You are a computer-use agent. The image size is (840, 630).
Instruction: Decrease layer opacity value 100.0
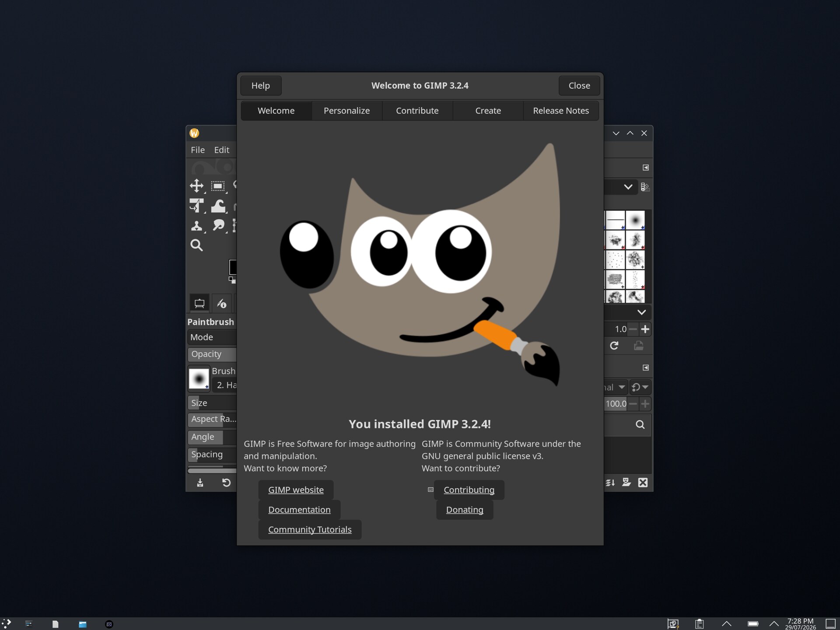[633, 404]
